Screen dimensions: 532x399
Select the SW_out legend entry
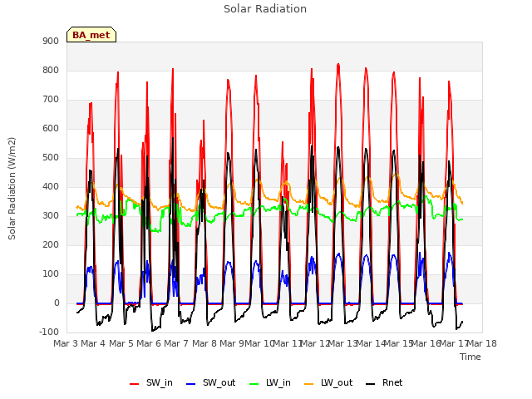210,382
